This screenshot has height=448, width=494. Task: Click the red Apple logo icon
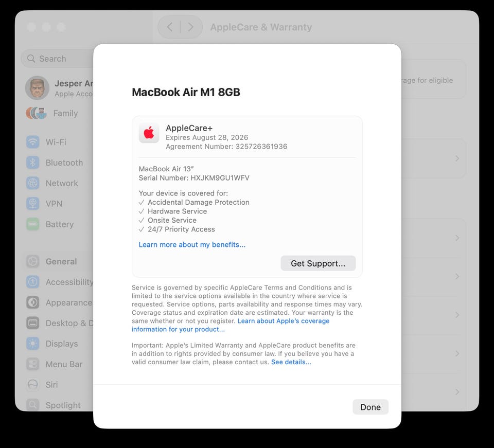click(x=149, y=133)
